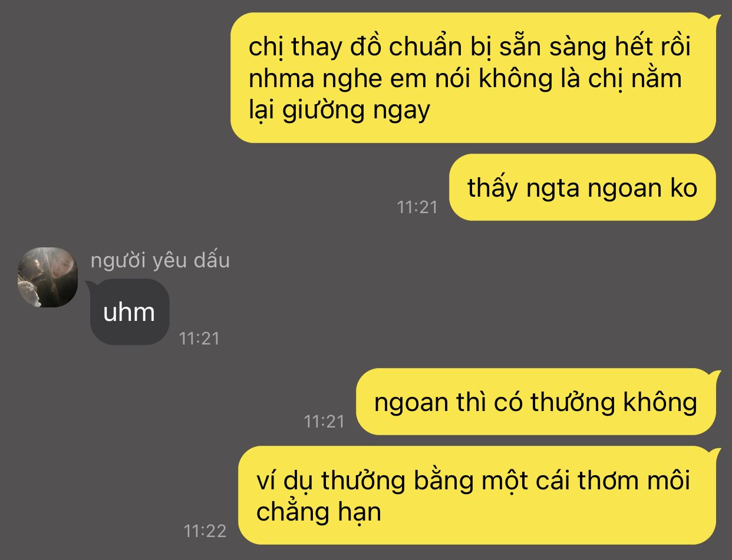The width and height of the screenshot is (732, 560).
Task: Select the gray 'uhm' message bubble
Action: pos(130,312)
